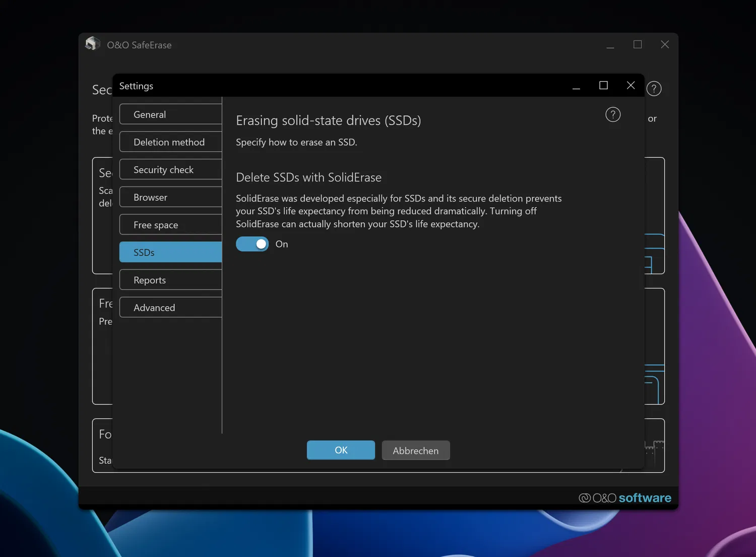Open the Deletion method settings tab
This screenshot has height=557, width=756.
point(170,142)
